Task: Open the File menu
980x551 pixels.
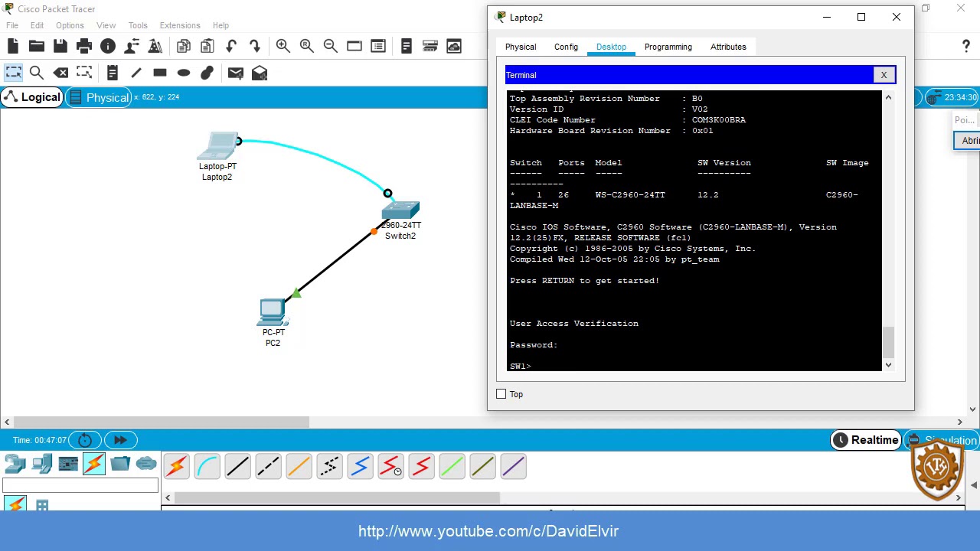Action: (12, 25)
